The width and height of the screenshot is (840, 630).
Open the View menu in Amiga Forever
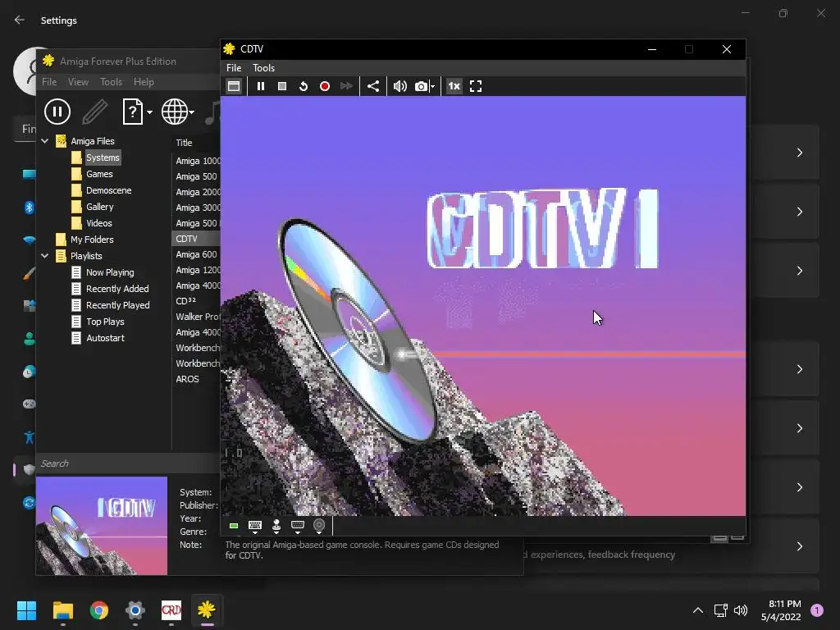coord(78,82)
